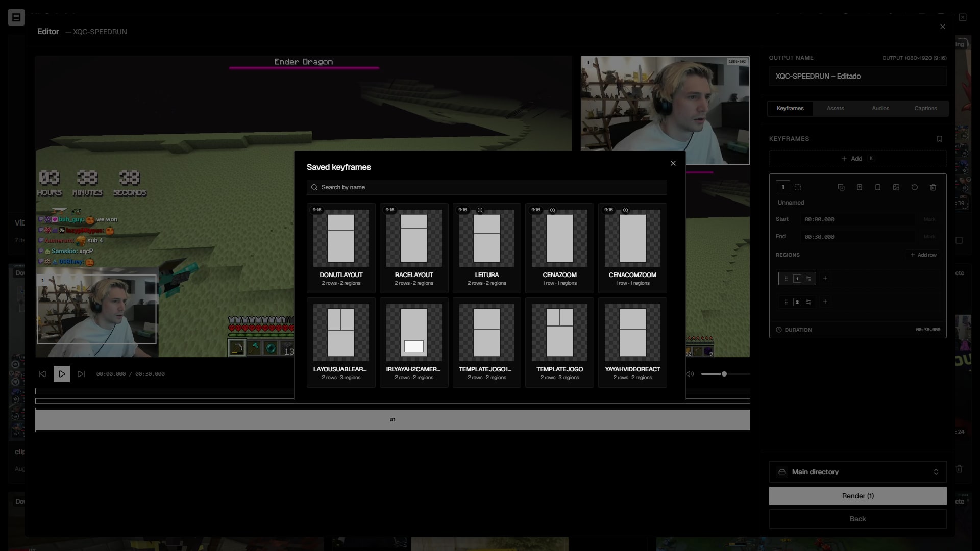This screenshot has width=980, height=551.
Task: Click the image icon in keyframe 1 toolbar
Action: coord(896,187)
